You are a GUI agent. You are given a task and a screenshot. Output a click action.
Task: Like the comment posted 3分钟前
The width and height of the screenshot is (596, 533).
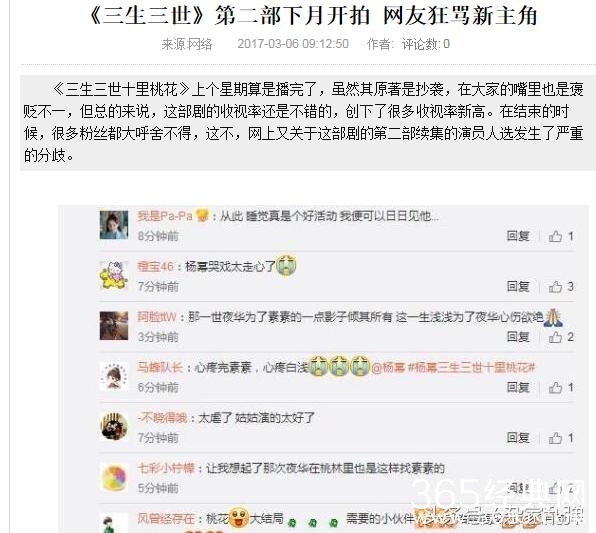tap(561, 337)
